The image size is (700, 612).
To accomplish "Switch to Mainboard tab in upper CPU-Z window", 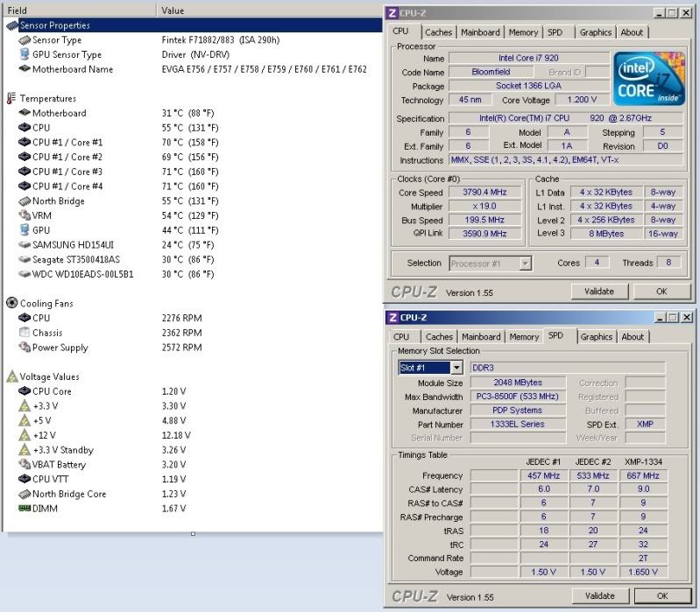I will pos(480,32).
